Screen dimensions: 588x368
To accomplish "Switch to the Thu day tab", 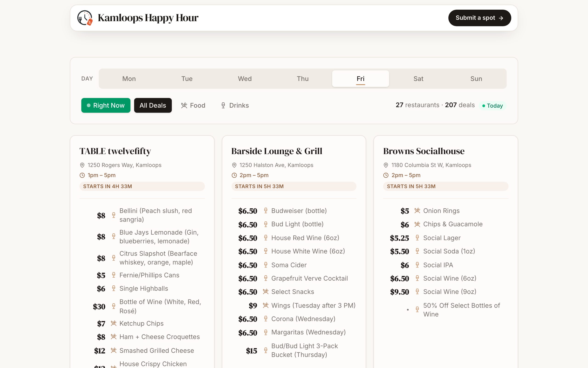I will (302, 79).
